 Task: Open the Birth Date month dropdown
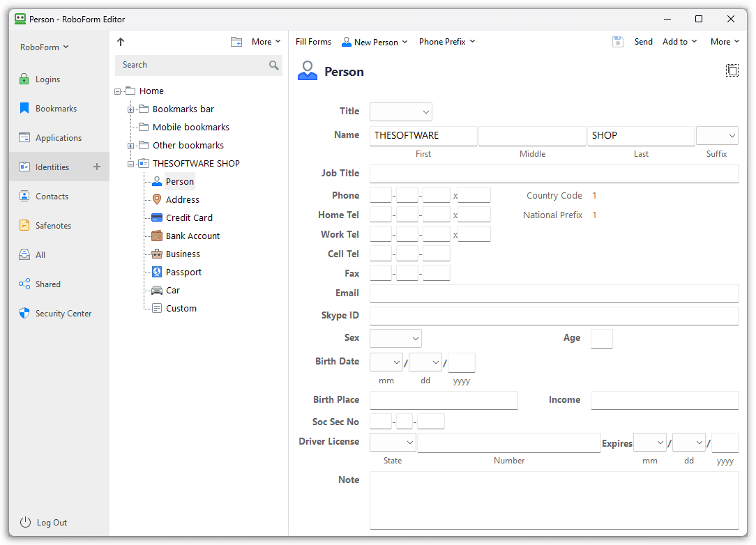(x=386, y=362)
